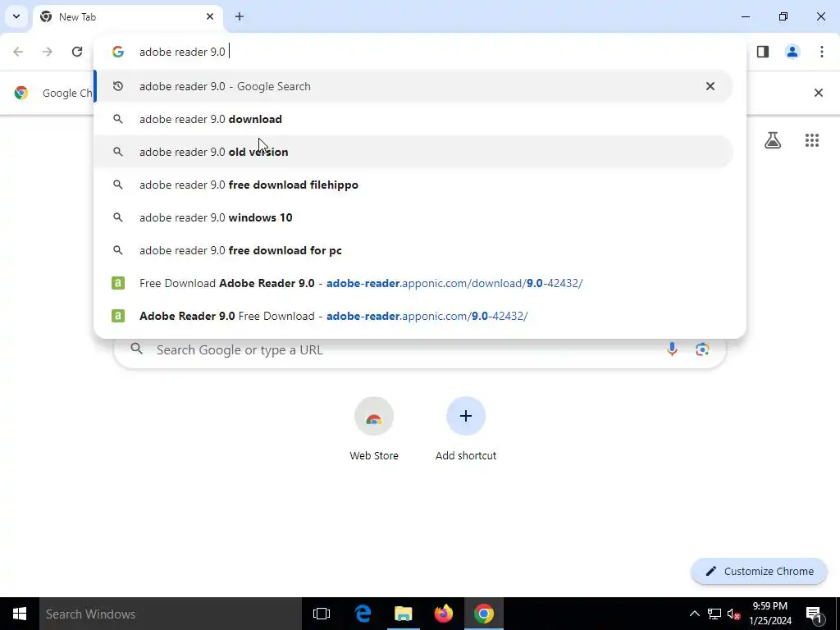Go forward with the forward arrow
This screenshot has height=630, width=840.
[48, 52]
